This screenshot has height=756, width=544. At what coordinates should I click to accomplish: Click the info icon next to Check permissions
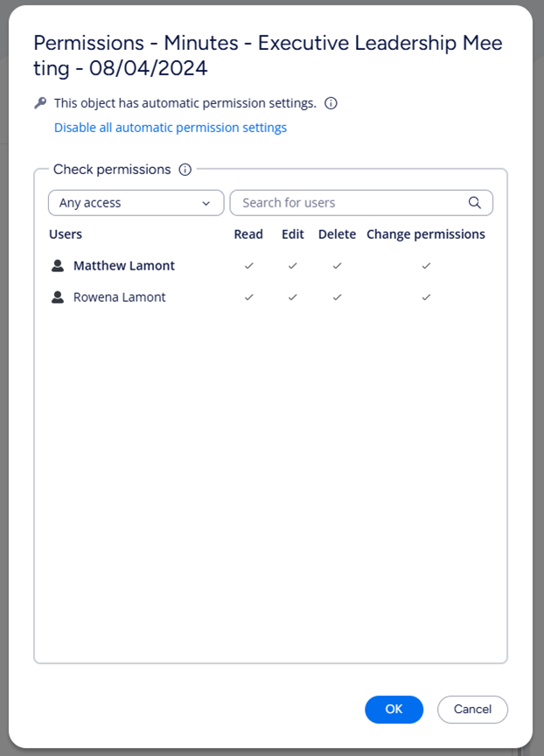(x=185, y=170)
